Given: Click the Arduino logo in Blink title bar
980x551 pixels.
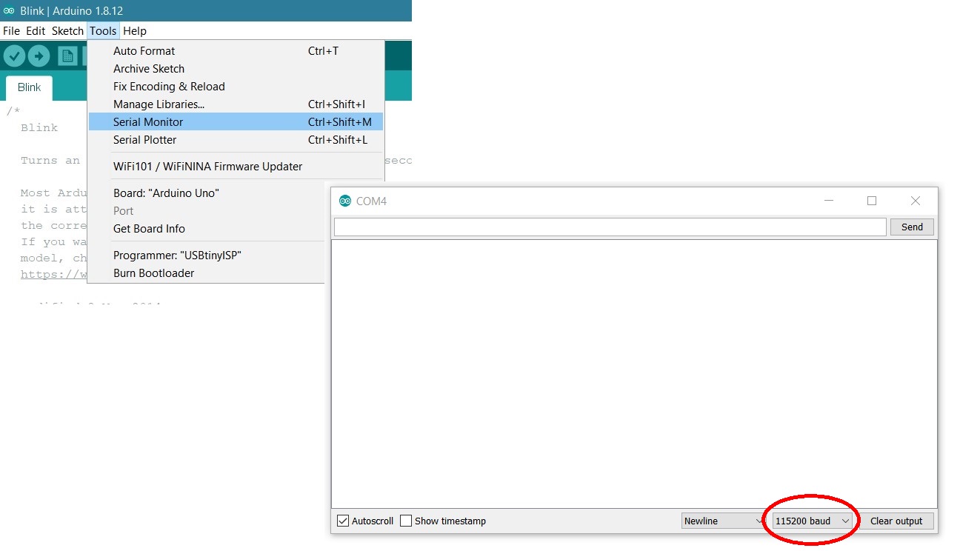Looking at the screenshot, I should 9,11.
